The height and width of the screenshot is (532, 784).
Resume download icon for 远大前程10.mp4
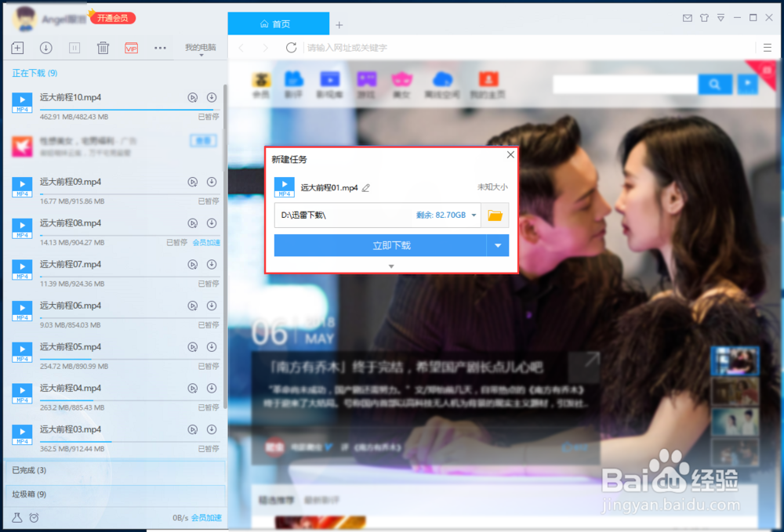[212, 97]
